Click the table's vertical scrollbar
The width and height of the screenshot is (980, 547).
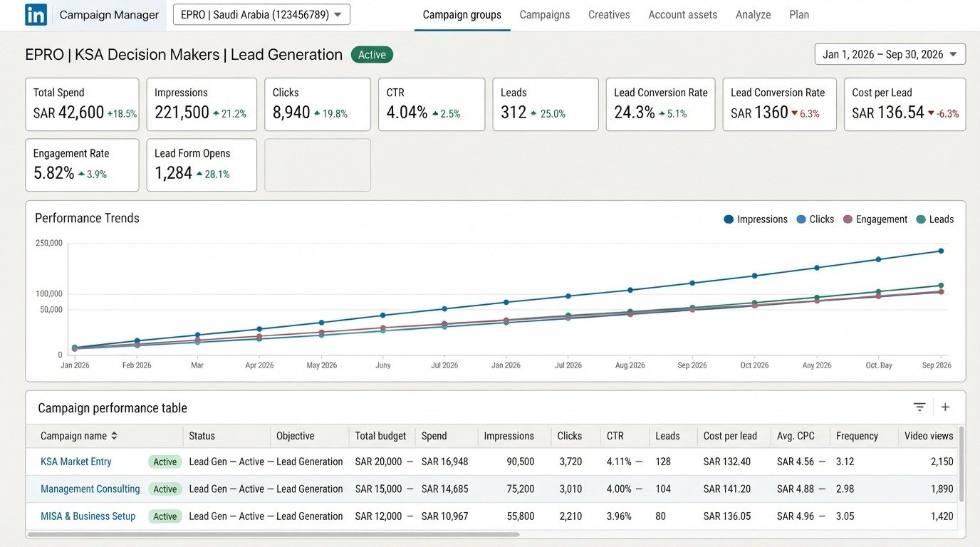click(961, 464)
